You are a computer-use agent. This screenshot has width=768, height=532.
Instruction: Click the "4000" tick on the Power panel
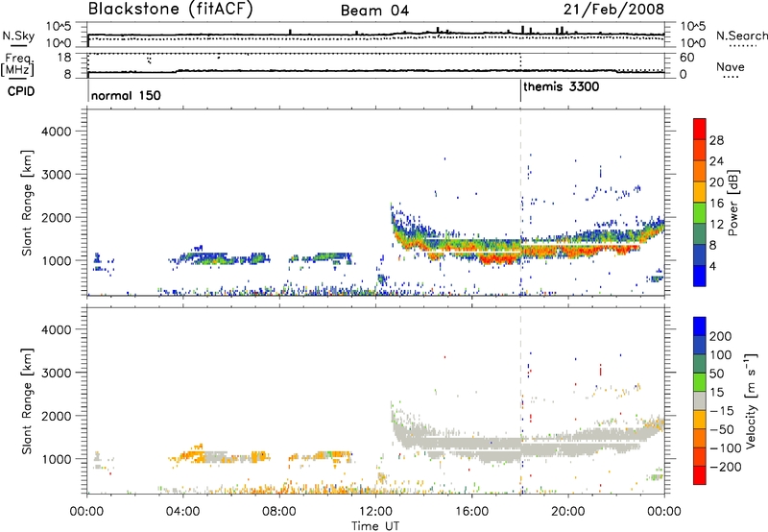(56, 132)
